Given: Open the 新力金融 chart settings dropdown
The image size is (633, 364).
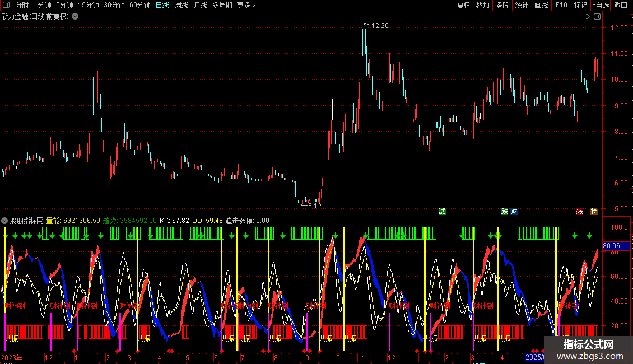Looking at the screenshot, I should (75, 17).
